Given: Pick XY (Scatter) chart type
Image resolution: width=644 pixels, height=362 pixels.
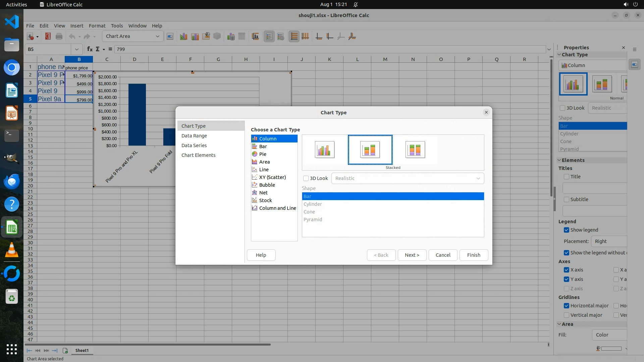Looking at the screenshot, I should [272, 177].
